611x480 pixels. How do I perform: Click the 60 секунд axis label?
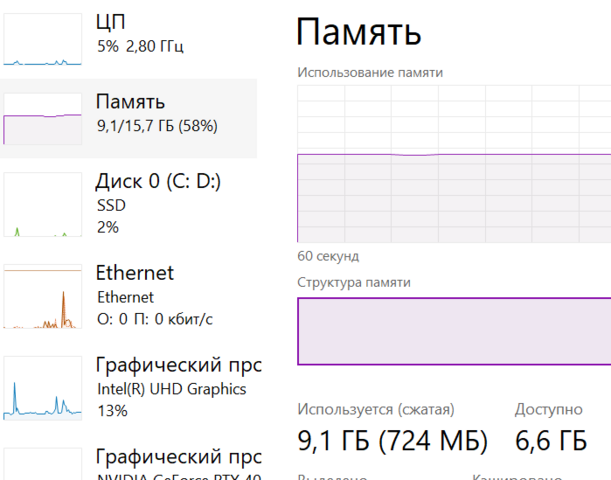pos(328,256)
